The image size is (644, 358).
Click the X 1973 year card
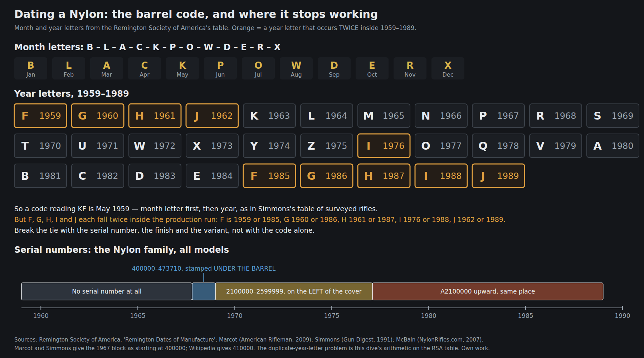(x=212, y=146)
